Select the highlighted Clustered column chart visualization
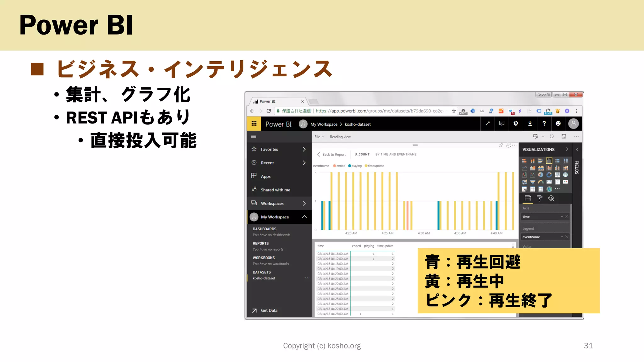This screenshot has height=362, width=644. 549,161
